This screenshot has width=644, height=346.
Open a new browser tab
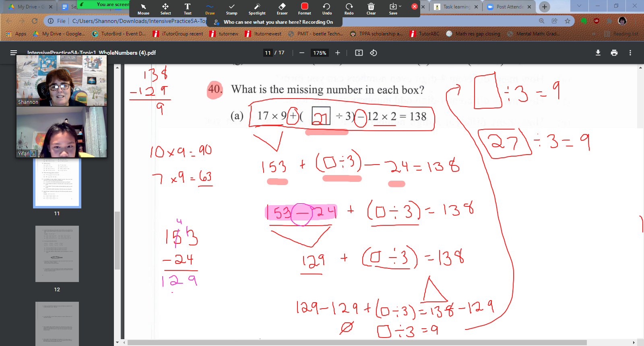545,7
